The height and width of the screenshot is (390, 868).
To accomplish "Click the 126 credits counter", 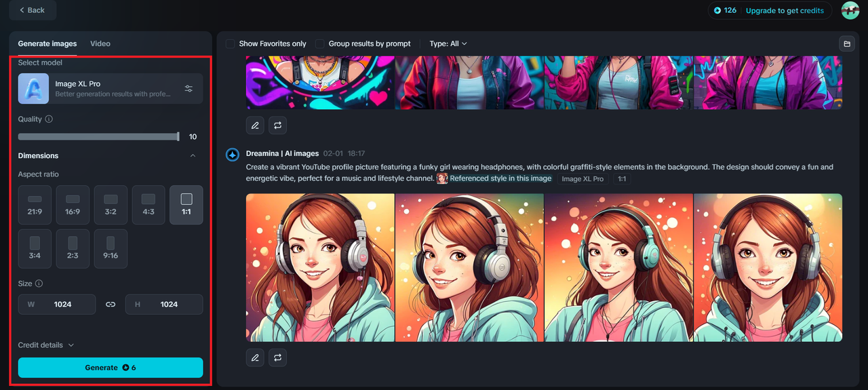I will pyautogui.click(x=725, y=10).
